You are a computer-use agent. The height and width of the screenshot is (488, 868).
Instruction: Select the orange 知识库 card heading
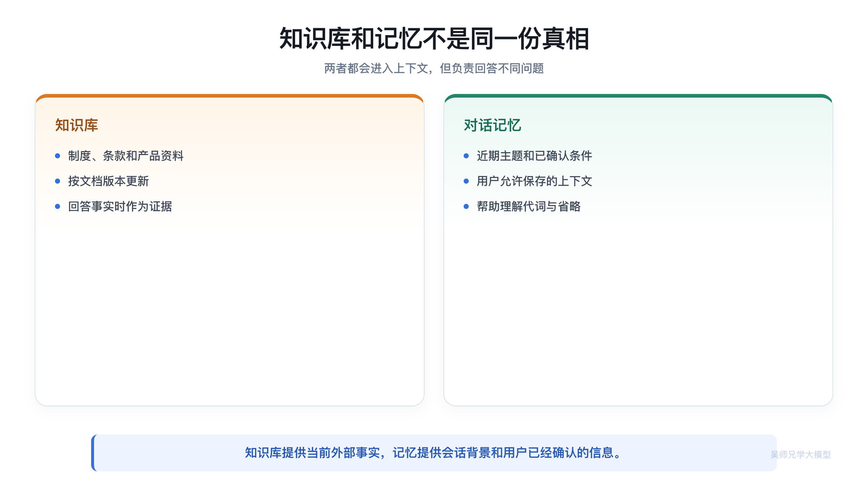[x=77, y=125]
